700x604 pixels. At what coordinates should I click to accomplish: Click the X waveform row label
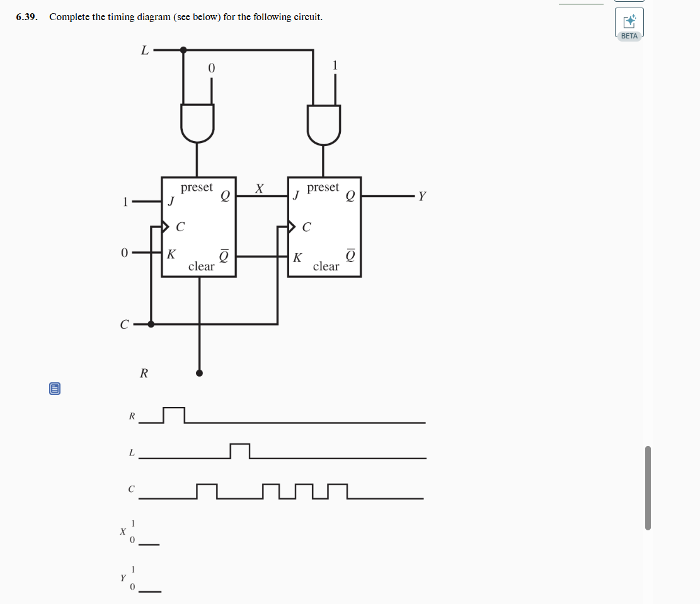[123, 531]
